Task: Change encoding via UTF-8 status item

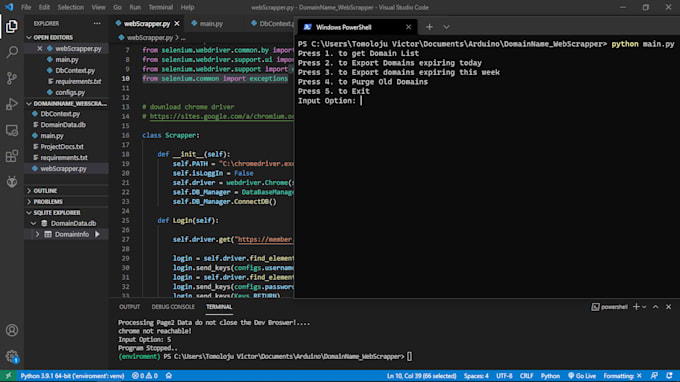Action: pos(504,376)
